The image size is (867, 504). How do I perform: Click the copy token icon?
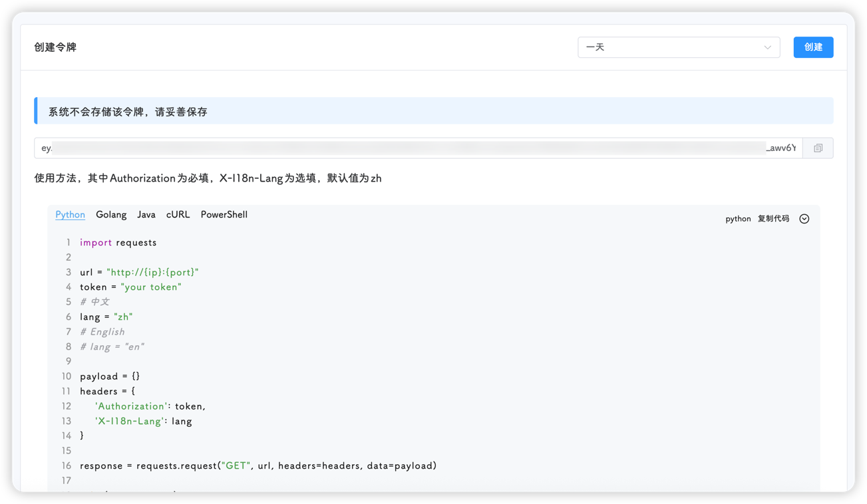pos(818,148)
